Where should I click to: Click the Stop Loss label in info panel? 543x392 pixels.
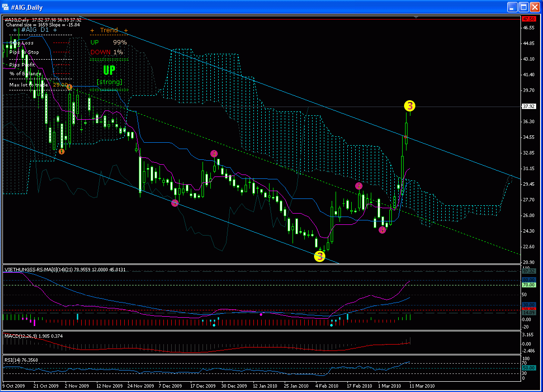[22, 43]
